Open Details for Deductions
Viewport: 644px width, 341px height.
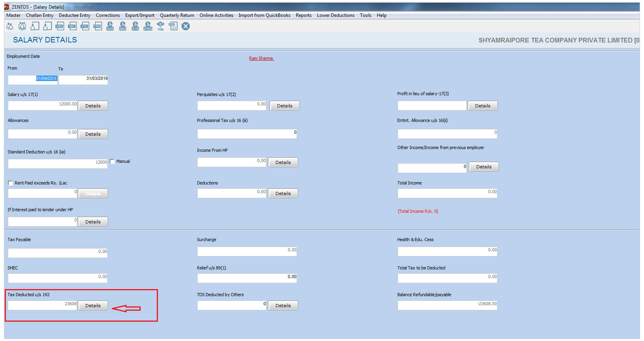283,194
